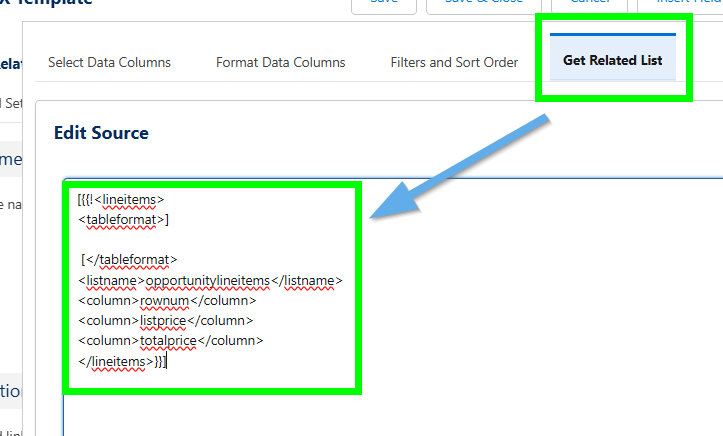723x436 pixels.
Task: Click the listprice column line
Action: [164, 320]
